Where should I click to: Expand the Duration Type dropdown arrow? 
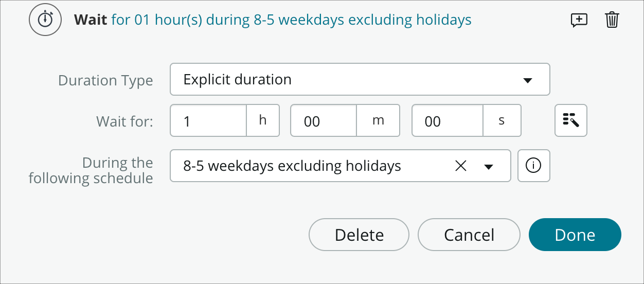click(527, 80)
